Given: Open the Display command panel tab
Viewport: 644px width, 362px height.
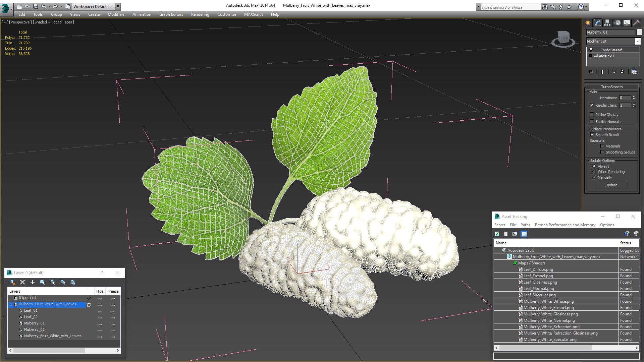Looking at the screenshot, I should coord(627,23).
